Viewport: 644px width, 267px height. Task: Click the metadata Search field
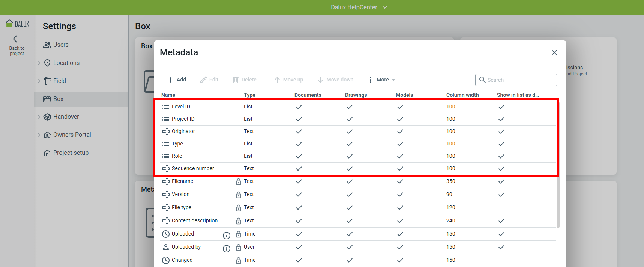520,80
